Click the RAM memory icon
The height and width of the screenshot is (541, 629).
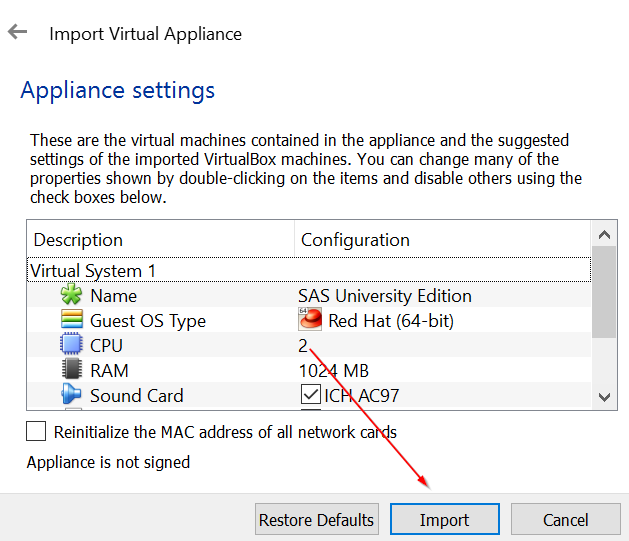click(71, 371)
